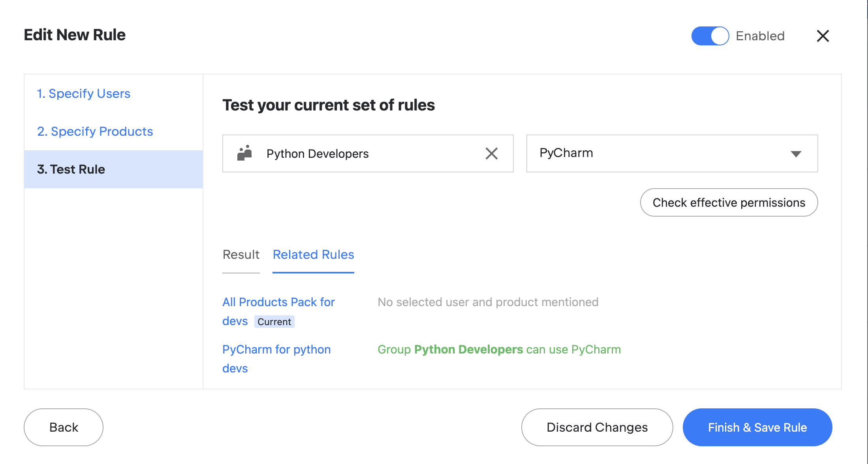Click the Current badge on All Products Pack
Screen dimensions: 868x464
tap(274, 321)
